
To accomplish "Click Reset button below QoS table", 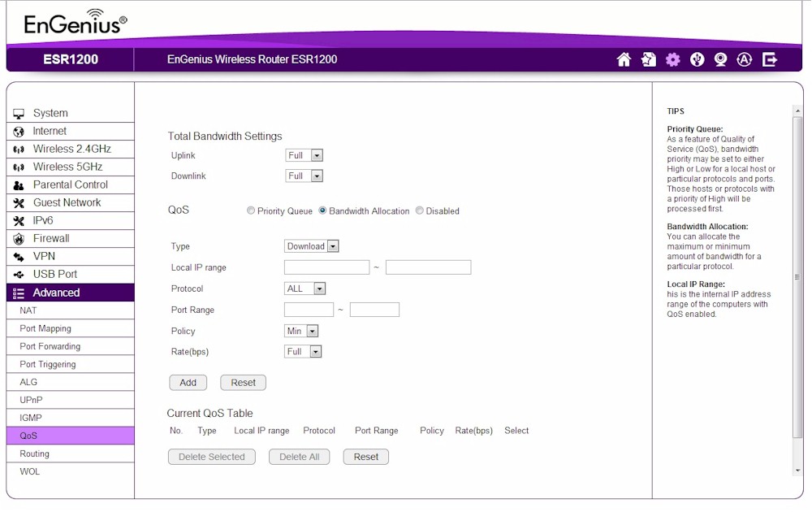I will [366, 457].
